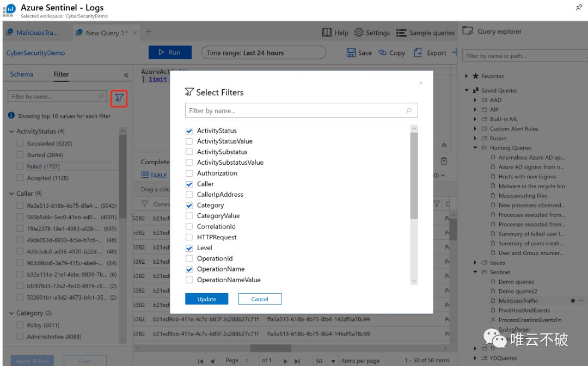Expand the Fusion folder
Viewport: 588px width, 366px height.
coord(475,138)
